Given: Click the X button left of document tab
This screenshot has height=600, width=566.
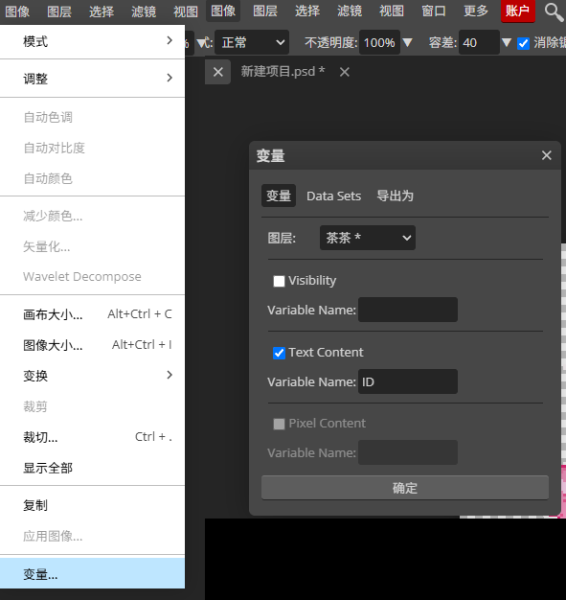Looking at the screenshot, I should (x=218, y=72).
